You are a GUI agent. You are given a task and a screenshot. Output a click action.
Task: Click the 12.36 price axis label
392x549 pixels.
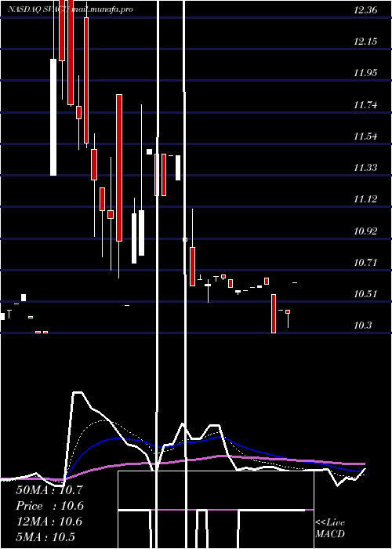[x=365, y=10]
